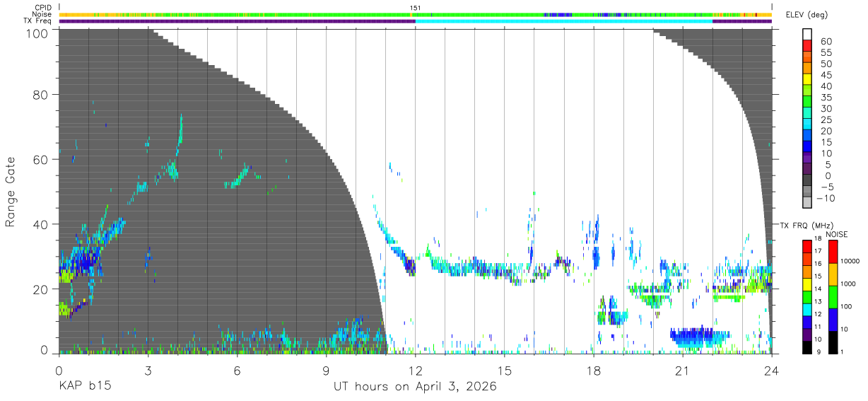The height and width of the screenshot is (401, 868).
Task: Pick the green segment of the NOISE bar
Action: (833, 297)
